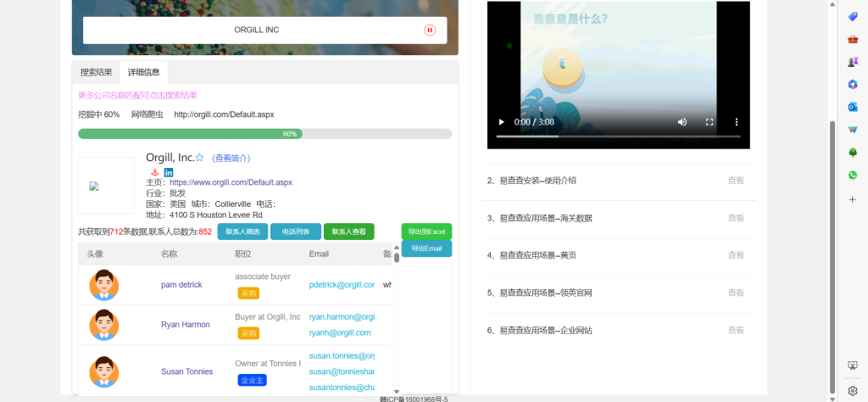This screenshot has height=402, width=868.
Task: Click the plus icon to add sidebar app
Action: (x=853, y=199)
